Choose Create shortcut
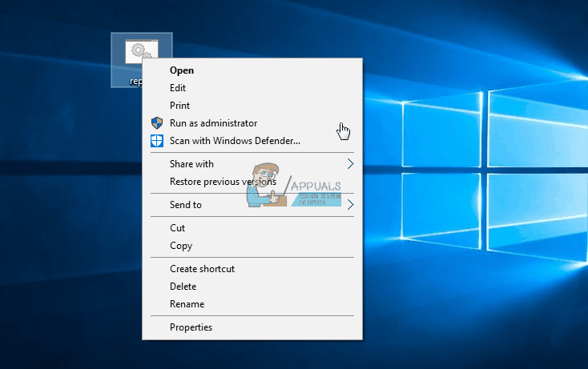The image size is (588, 369). [x=202, y=269]
